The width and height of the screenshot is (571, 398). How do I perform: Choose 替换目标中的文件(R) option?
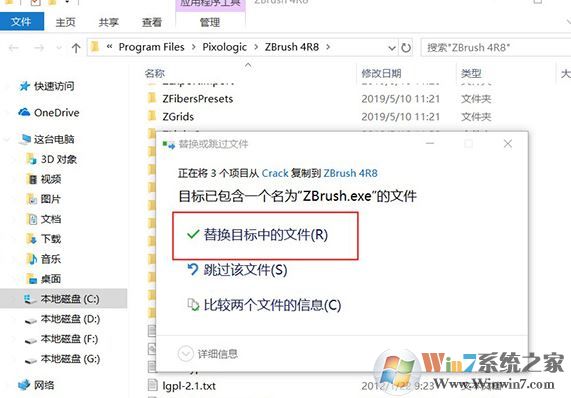click(x=265, y=235)
